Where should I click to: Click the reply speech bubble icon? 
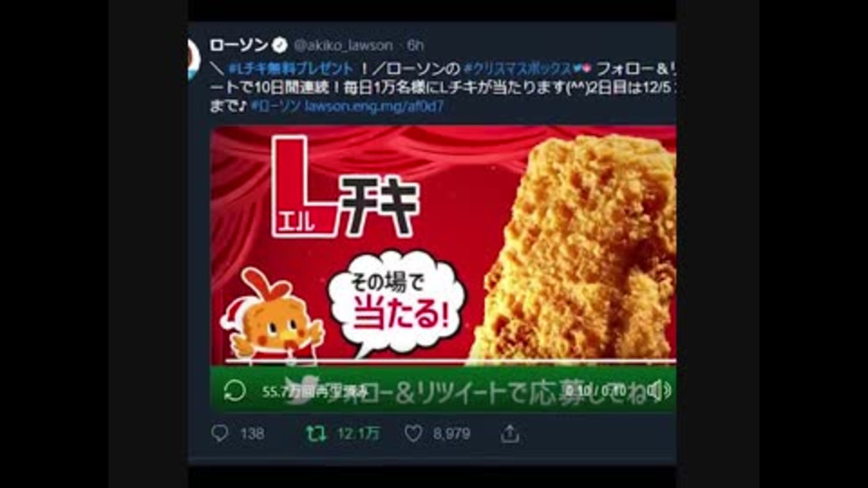(x=220, y=433)
